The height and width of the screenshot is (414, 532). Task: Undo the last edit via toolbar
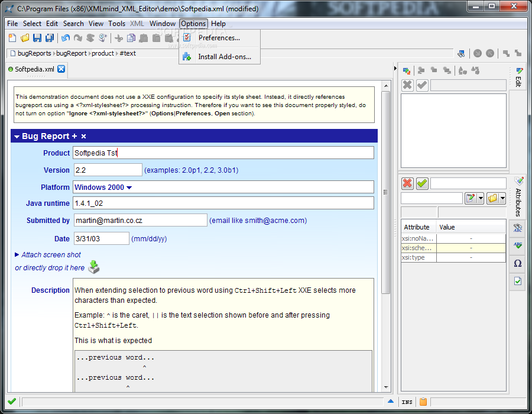(66, 38)
